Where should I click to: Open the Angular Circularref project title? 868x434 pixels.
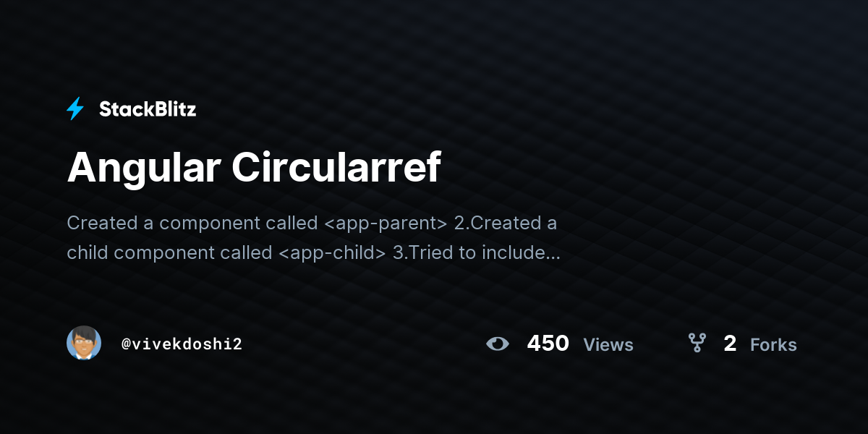point(254,169)
